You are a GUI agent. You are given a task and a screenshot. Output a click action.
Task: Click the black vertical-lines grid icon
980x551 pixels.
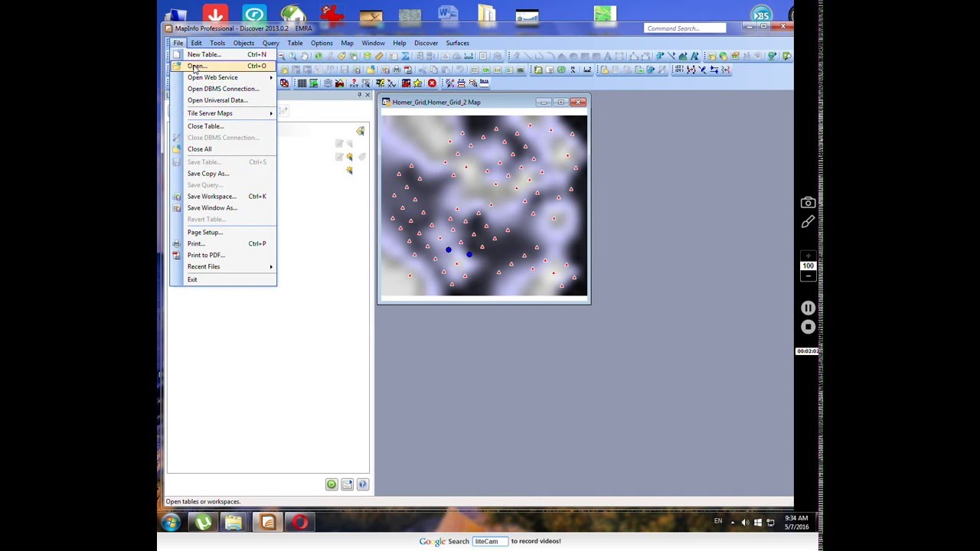[302, 83]
